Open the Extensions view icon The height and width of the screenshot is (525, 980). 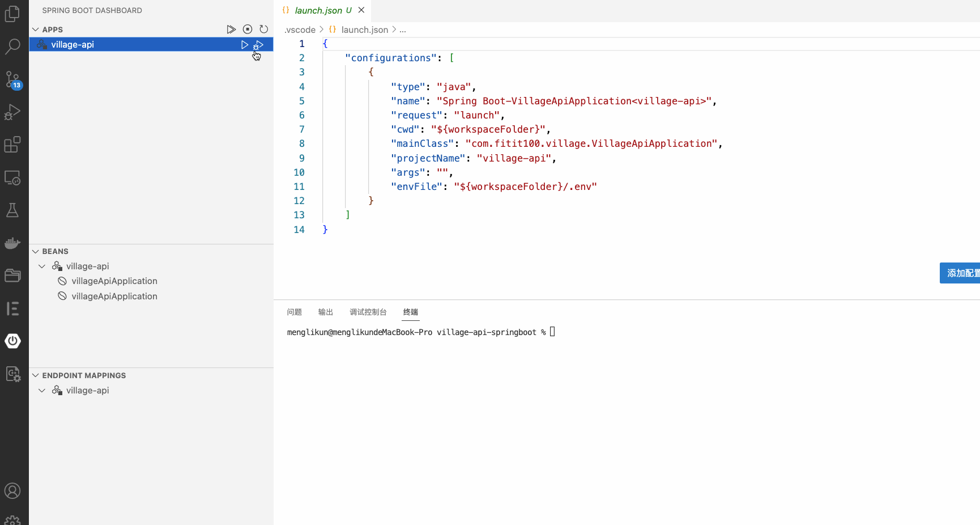[12, 145]
